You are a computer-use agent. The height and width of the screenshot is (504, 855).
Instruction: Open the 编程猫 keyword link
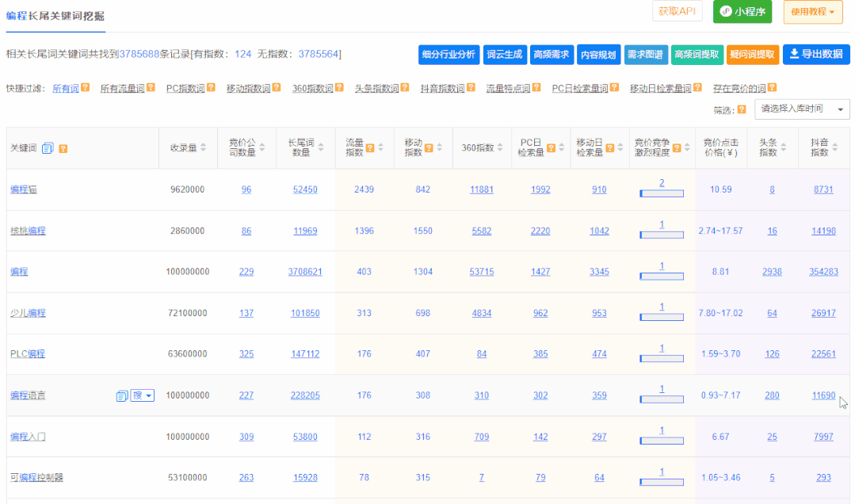pyautogui.click(x=24, y=190)
